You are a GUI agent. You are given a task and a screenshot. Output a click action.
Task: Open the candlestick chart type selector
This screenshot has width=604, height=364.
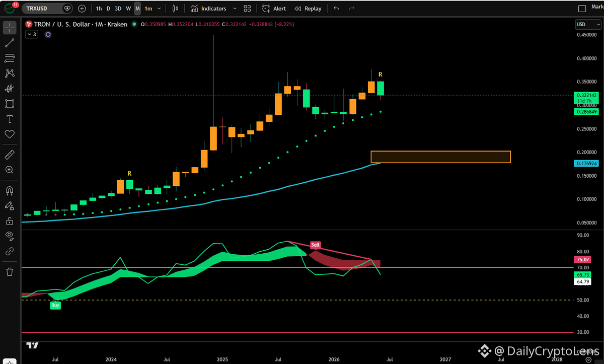coord(175,9)
